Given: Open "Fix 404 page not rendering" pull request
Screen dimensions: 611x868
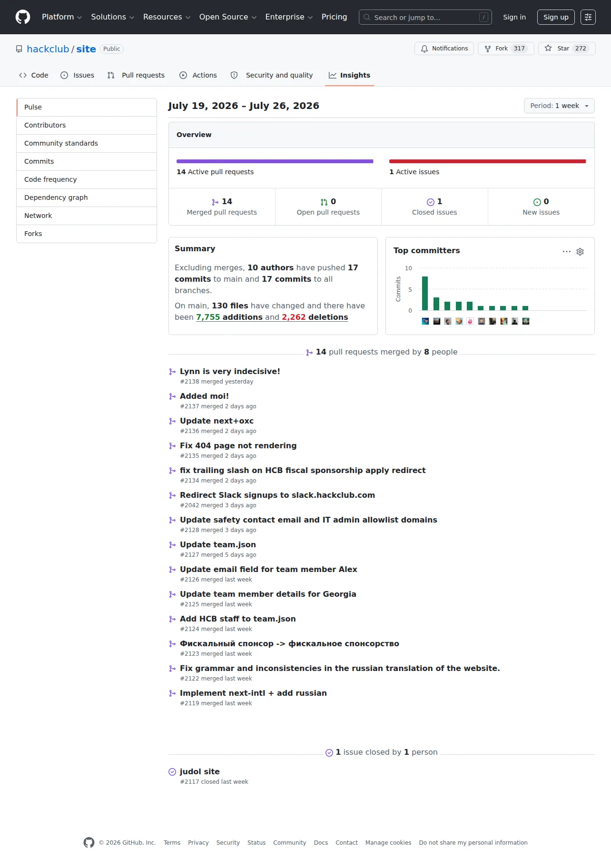Looking at the screenshot, I should 238,445.
